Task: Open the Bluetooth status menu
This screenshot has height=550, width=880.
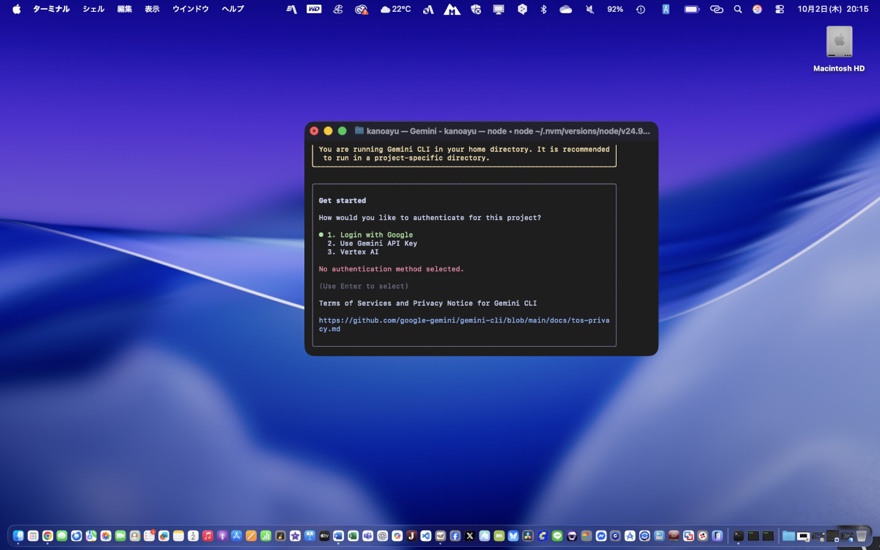Action: pos(544,9)
